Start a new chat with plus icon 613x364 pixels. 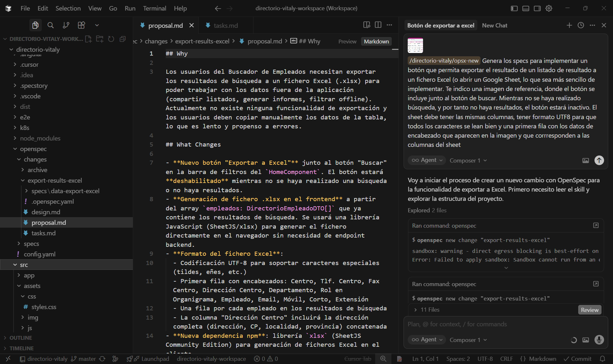tap(569, 25)
